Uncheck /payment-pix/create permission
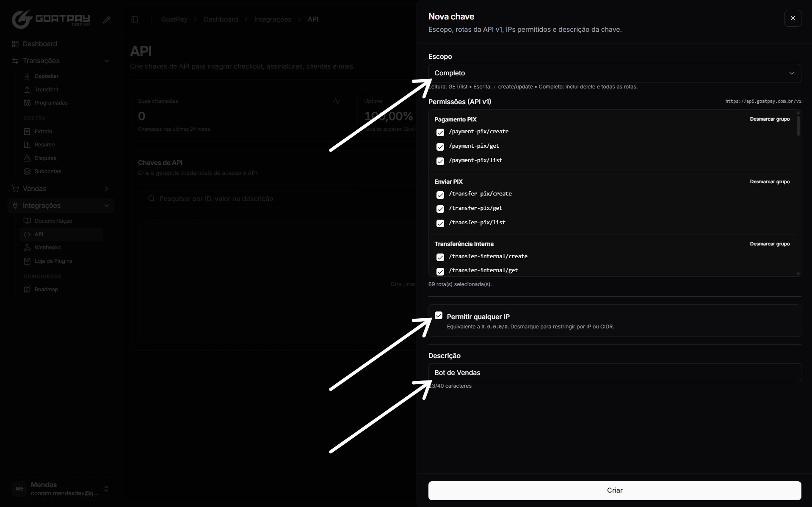Image resolution: width=812 pixels, height=507 pixels. [440, 132]
